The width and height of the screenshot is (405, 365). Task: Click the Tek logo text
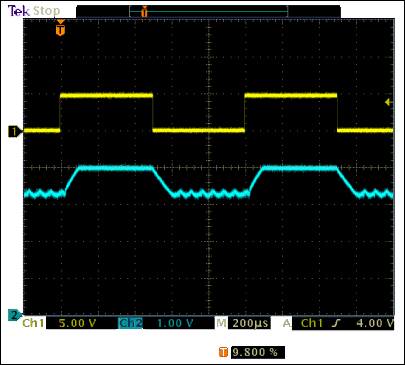[19, 11]
